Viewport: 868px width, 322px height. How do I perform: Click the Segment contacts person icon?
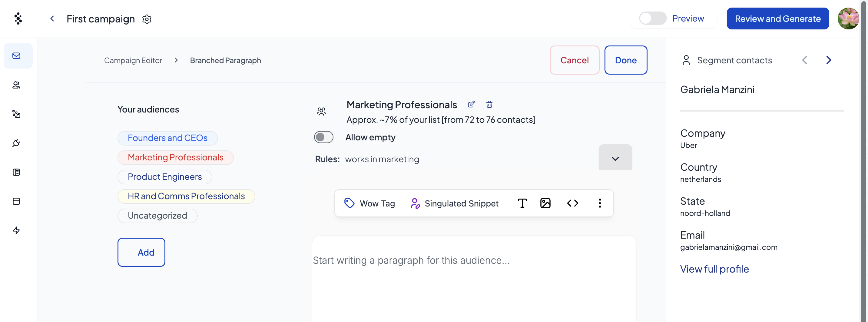(686, 60)
